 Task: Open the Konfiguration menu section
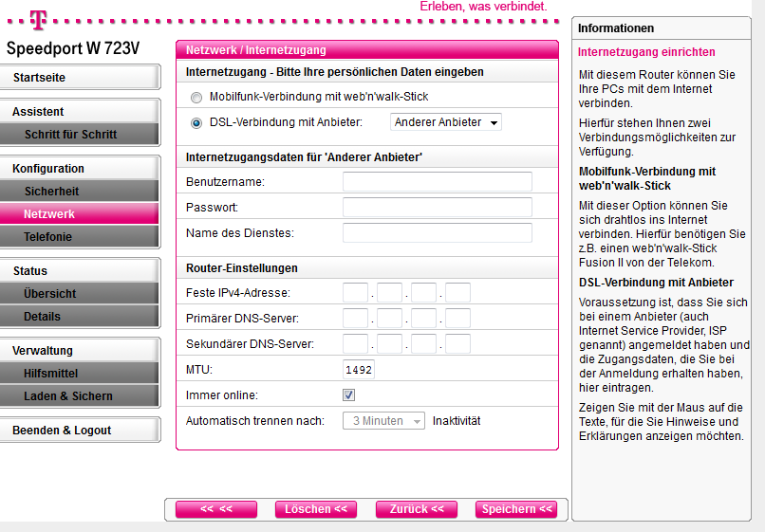pos(79,168)
